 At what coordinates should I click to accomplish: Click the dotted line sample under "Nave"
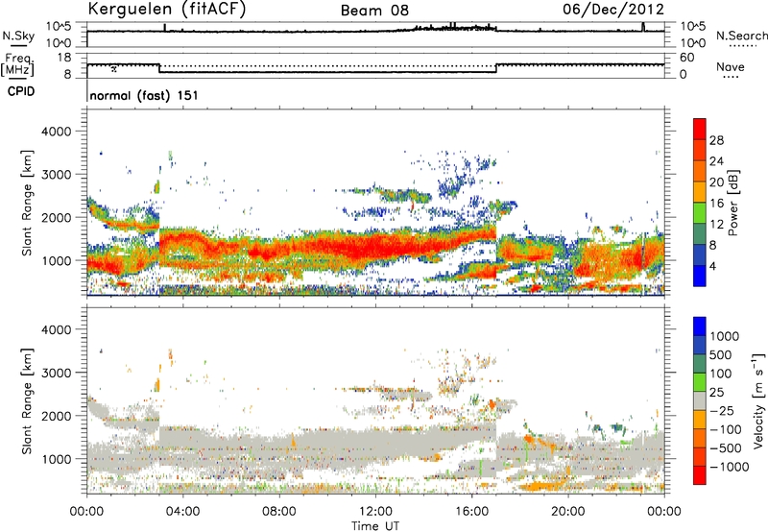[x=731, y=77]
